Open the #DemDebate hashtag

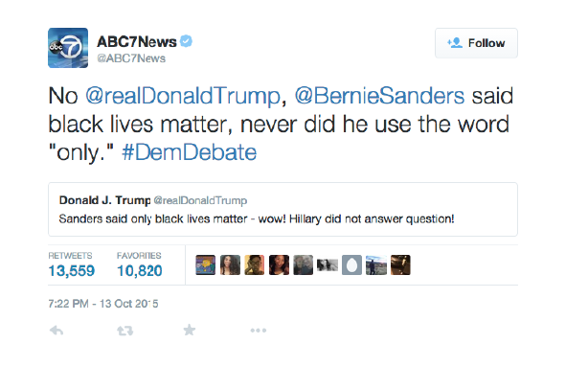pos(190,152)
